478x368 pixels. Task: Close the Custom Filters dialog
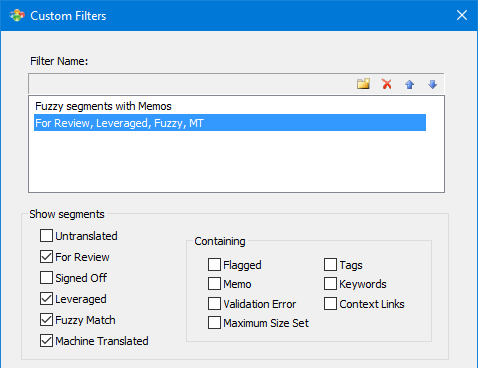coord(462,15)
